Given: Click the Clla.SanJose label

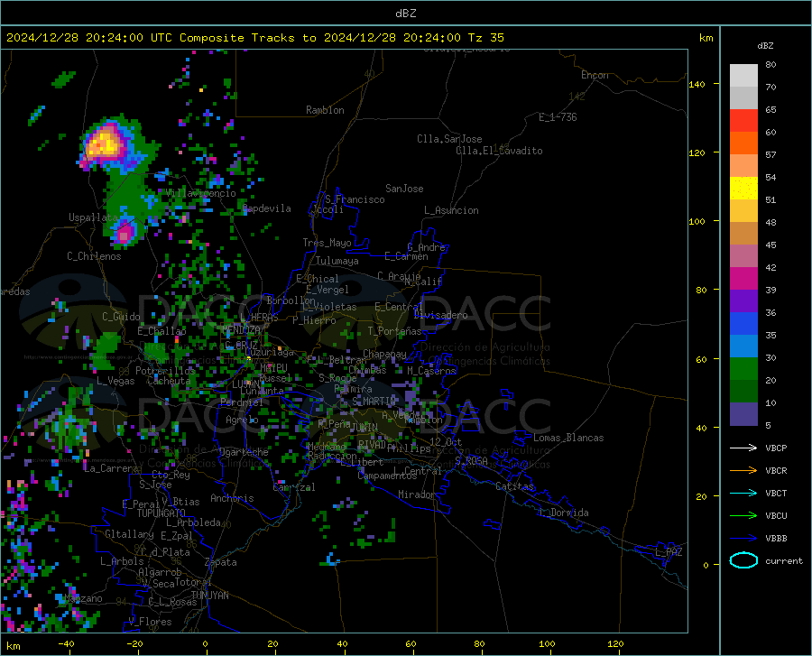Looking at the screenshot, I should click(x=449, y=139).
